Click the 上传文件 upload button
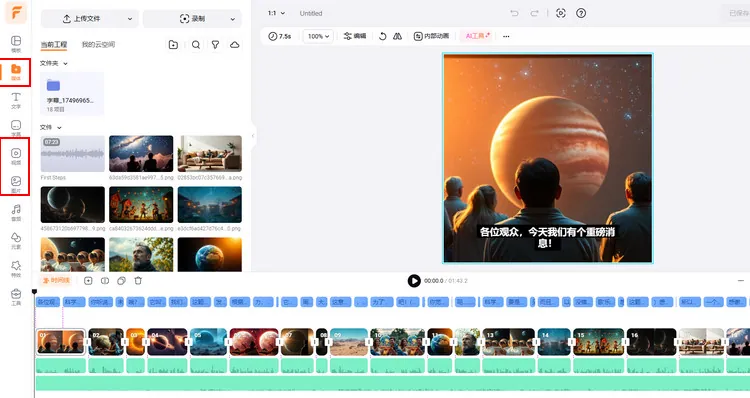Image resolution: width=750 pixels, height=398 pixels. click(x=82, y=19)
